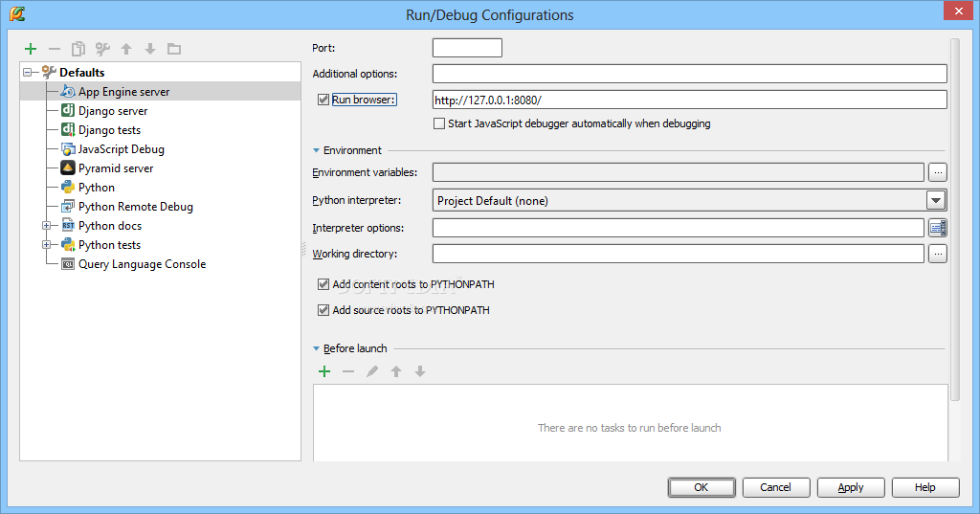The image size is (980, 514).
Task: Uncheck Add source roots to PYTHONPATH
Action: coord(323,310)
